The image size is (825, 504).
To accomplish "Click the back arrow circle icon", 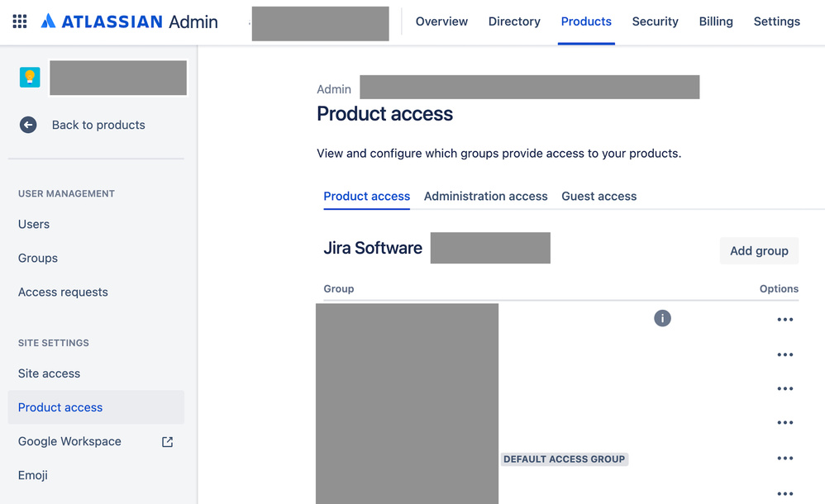I will [x=28, y=125].
